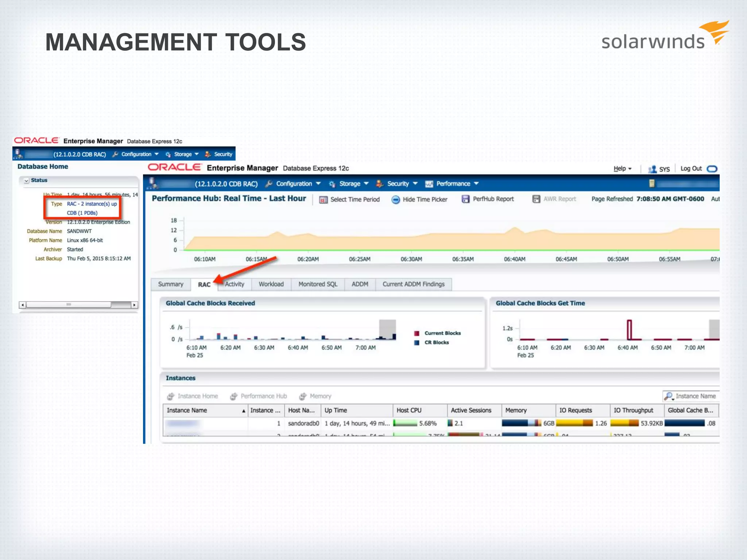Click the PerfHub Report save icon

pos(465,199)
